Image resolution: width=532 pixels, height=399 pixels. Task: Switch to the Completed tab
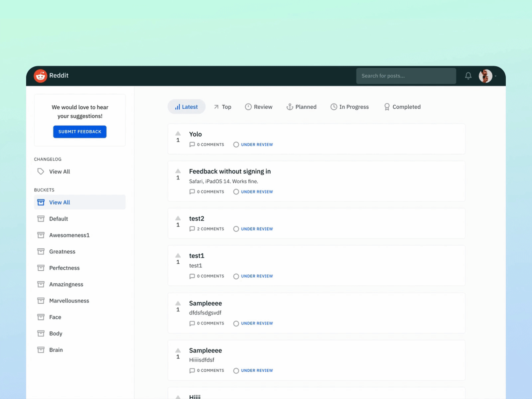(x=402, y=107)
